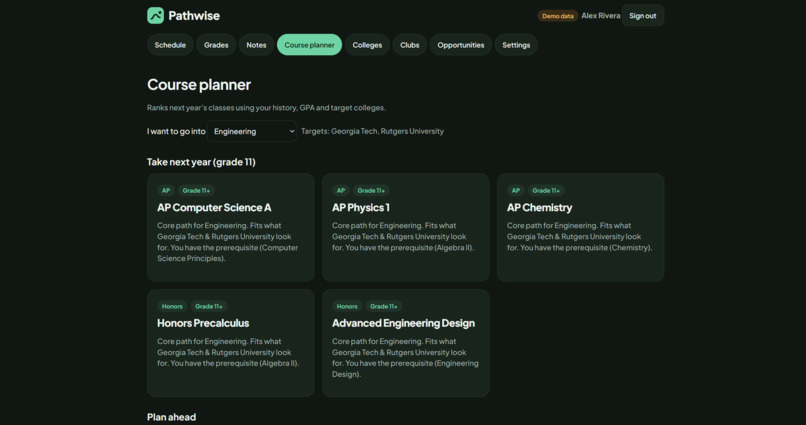806x425 pixels.
Task: Click the Sign out button
Action: pyautogui.click(x=643, y=15)
